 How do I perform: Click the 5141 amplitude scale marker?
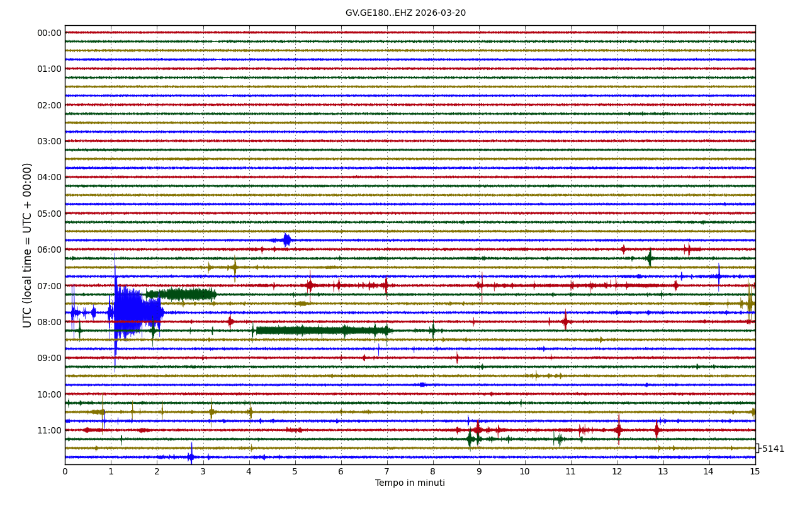(772, 449)
